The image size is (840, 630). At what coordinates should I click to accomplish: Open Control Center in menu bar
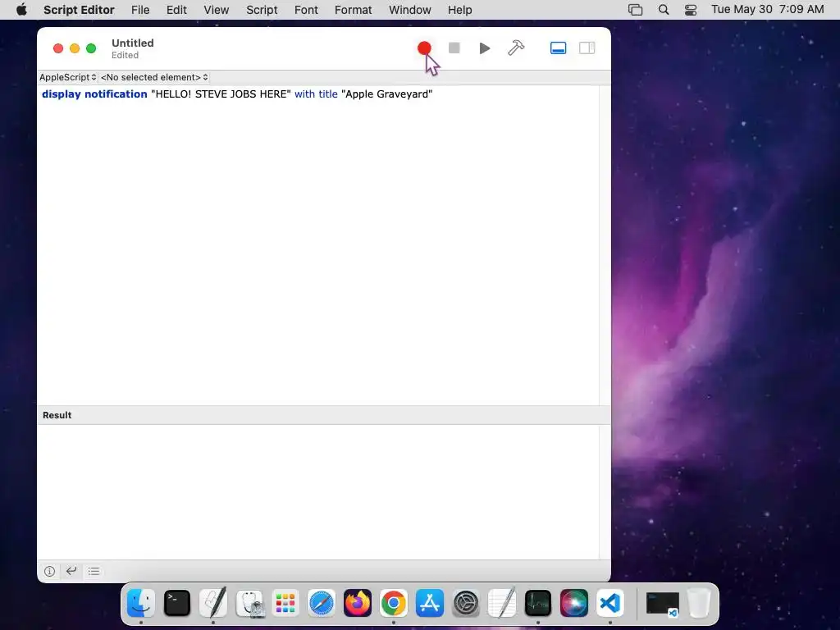[691, 10]
